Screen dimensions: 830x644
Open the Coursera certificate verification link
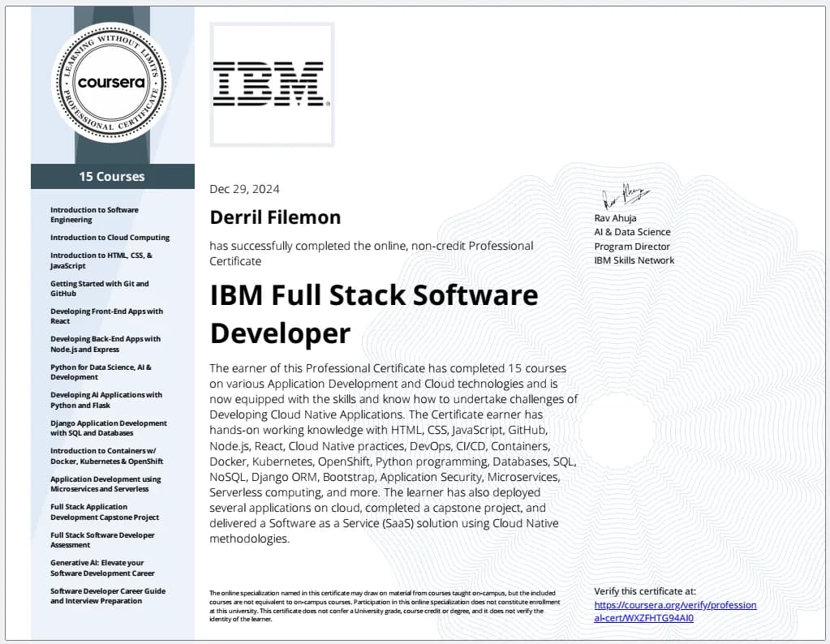tap(675, 612)
